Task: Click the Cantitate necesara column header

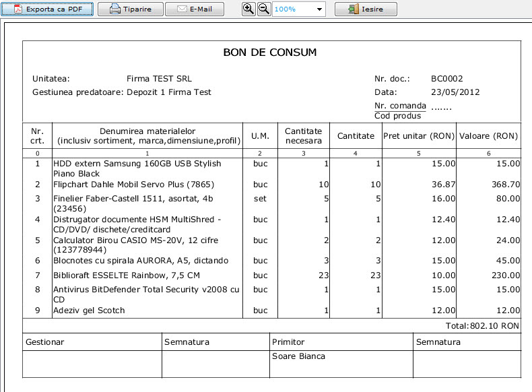Action: click(x=303, y=136)
